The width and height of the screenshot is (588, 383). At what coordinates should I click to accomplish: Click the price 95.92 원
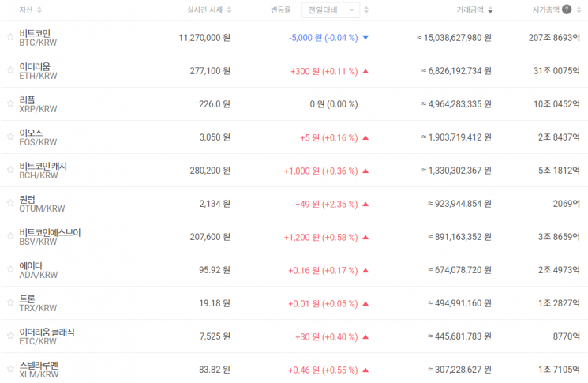tap(215, 270)
